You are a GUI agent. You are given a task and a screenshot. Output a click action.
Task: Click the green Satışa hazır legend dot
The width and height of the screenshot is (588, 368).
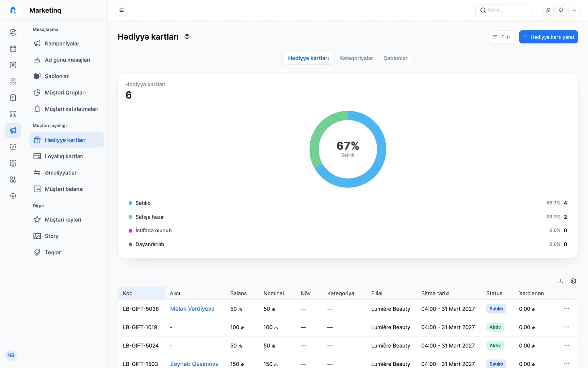(x=130, y=217)
